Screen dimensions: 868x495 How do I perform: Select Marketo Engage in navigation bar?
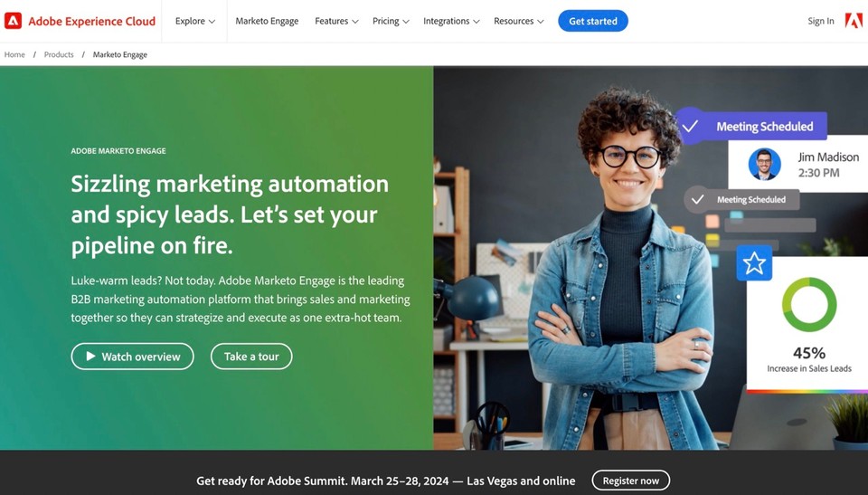[267, 21]
